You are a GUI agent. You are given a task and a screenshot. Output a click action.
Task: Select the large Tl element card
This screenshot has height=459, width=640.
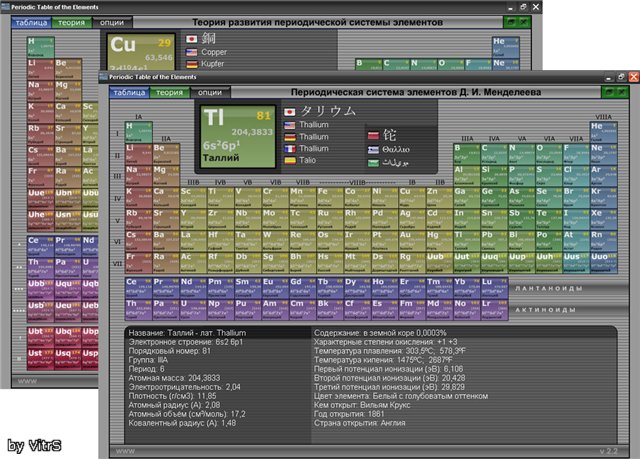[238, 137]
